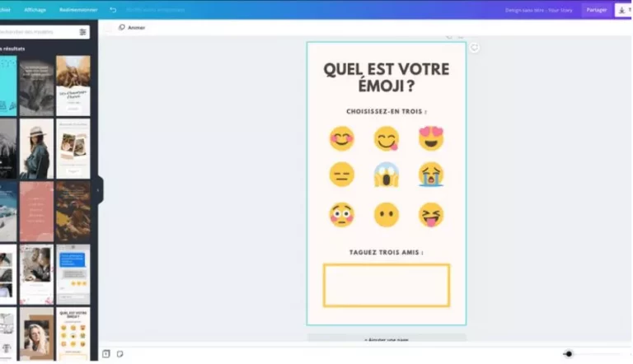
Task: Select the crying emoji on canvas
Action: (430, 175)
